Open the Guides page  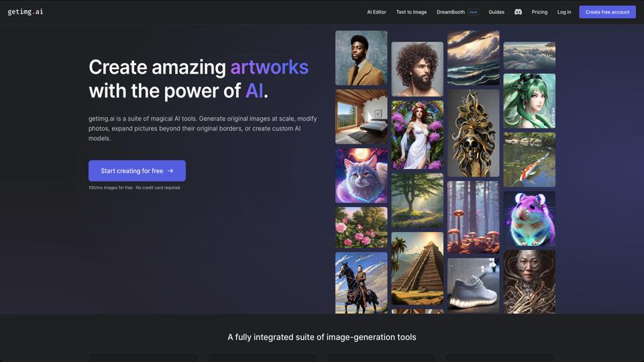(x=496, y=12)
